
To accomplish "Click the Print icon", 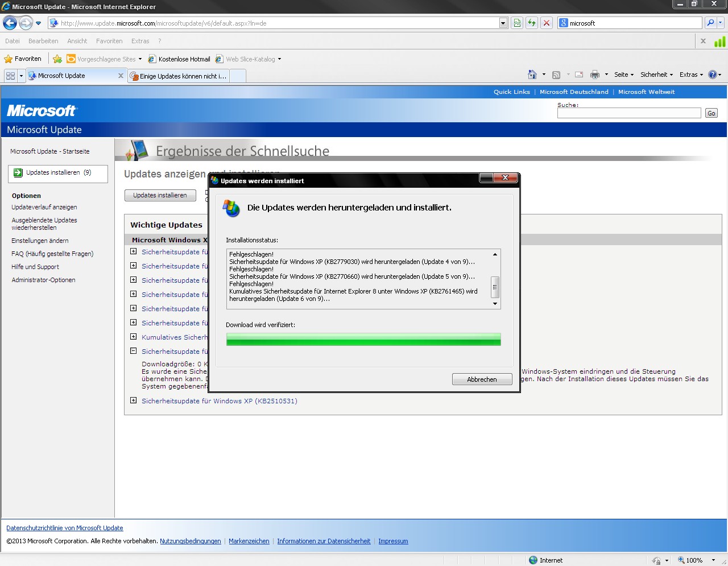I will coord(595,75).
